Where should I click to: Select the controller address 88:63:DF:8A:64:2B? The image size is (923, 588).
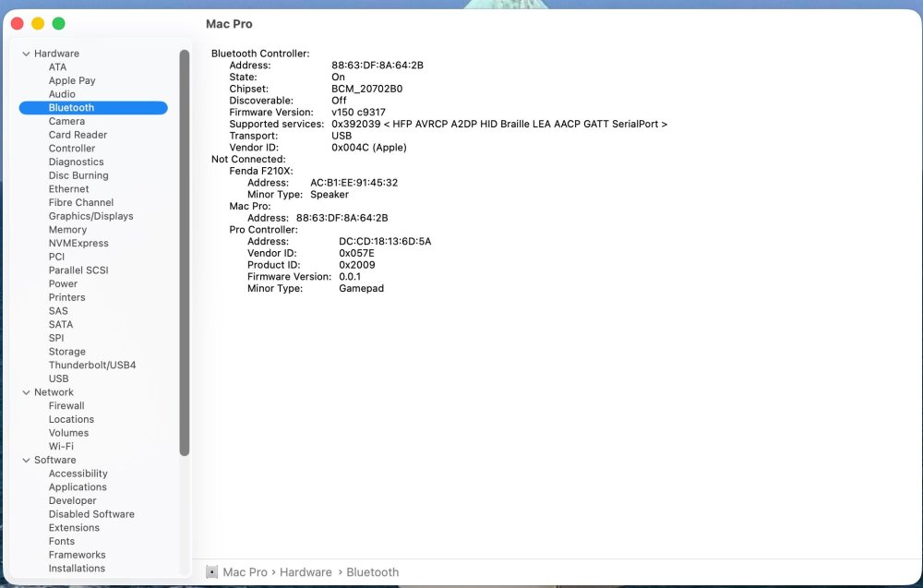[378, 66]
